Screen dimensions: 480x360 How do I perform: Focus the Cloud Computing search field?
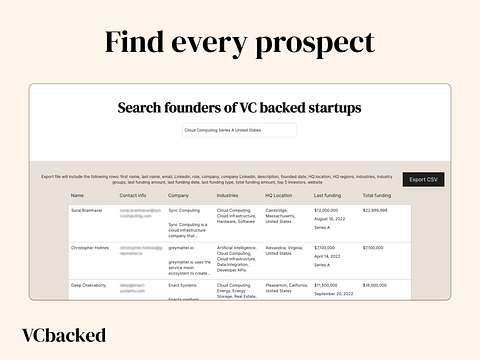[239, 130]
